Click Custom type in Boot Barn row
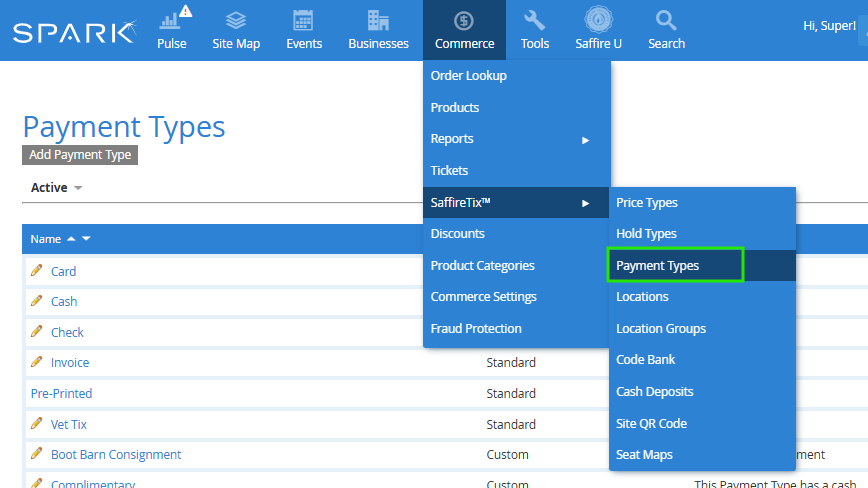Screen dimensions: 868x488 pyautogui.click(x=507, y=454)
